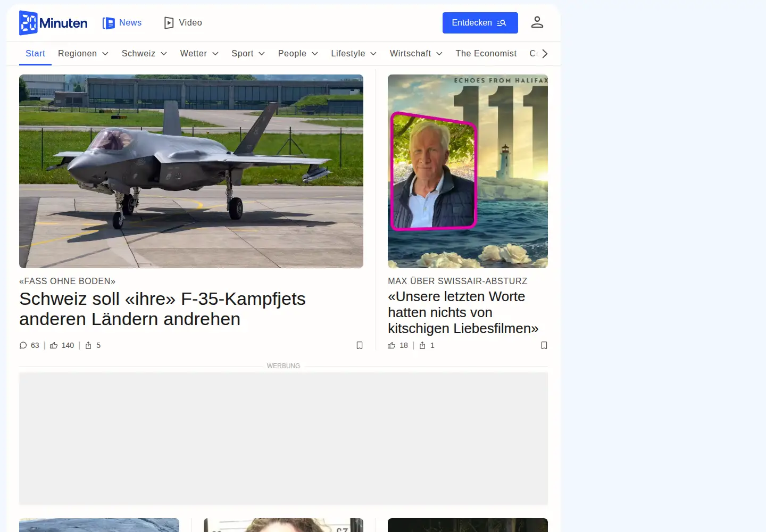Open the News section icon
Viewport: 766px width, 532px height.
[109, 23]
